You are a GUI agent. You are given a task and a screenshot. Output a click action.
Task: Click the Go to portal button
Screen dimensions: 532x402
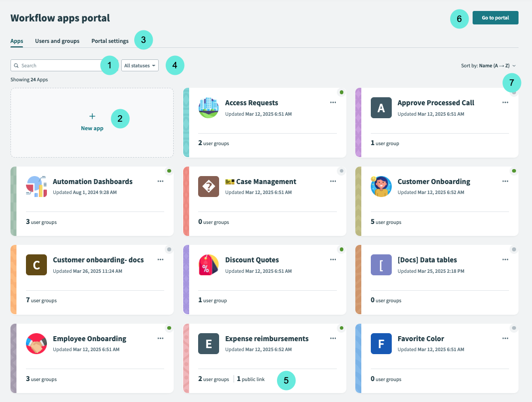pos(495,17)
